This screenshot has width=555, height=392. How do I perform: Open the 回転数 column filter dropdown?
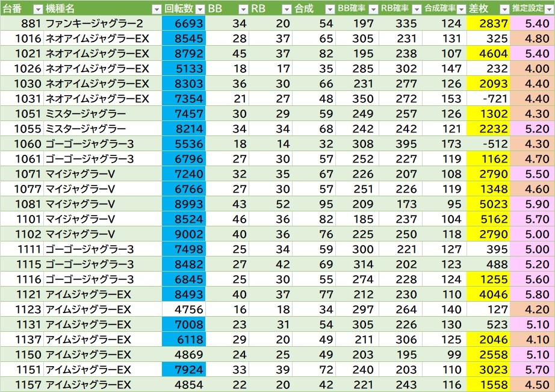[x=200, y=9]
